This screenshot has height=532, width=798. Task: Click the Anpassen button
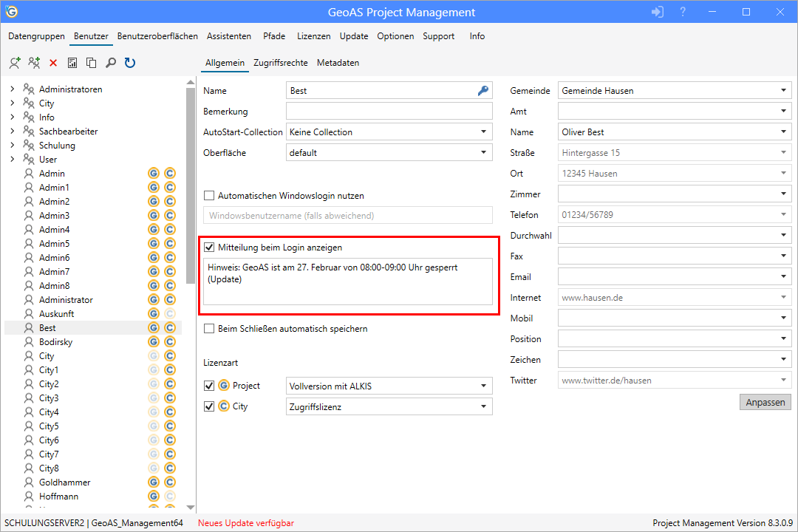pyautogui.click(x=765, y=402)
